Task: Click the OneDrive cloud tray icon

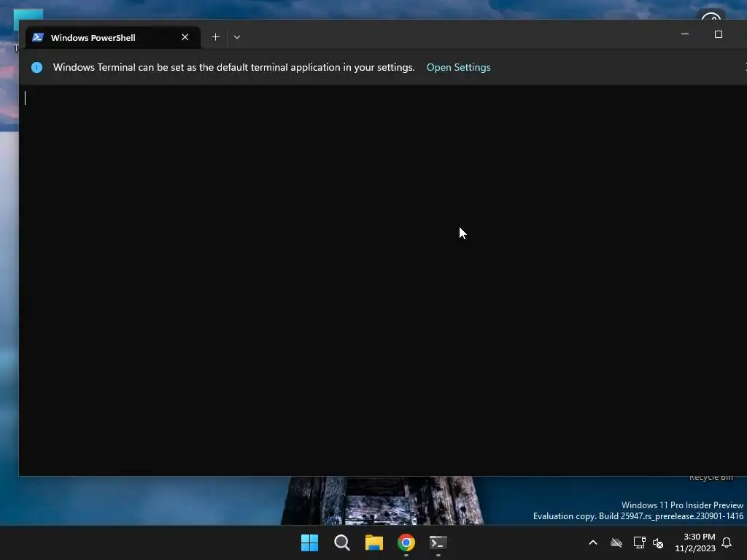Action: [x=616, y=542]
